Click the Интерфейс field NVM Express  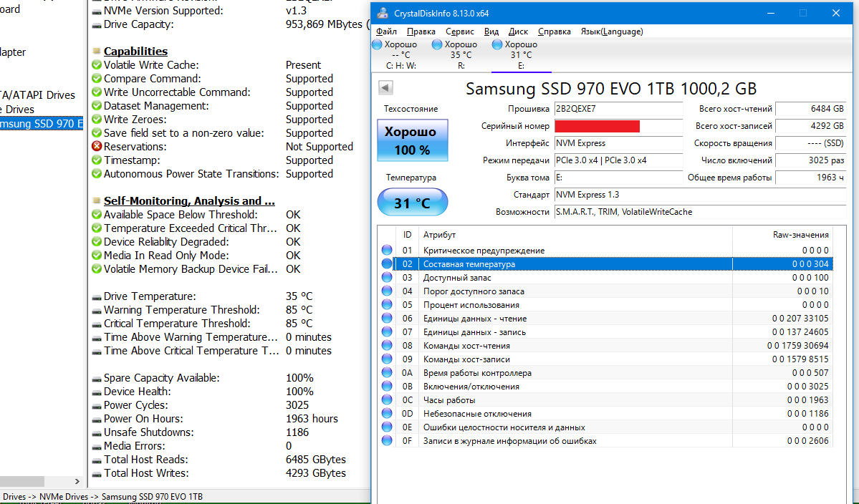point(618,143)
